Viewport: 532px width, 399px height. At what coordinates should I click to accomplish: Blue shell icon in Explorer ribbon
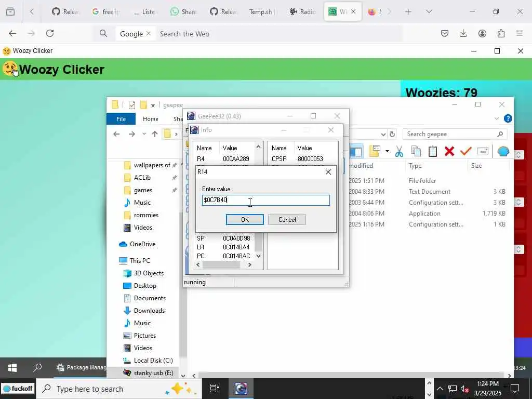(x=503, y=151)
